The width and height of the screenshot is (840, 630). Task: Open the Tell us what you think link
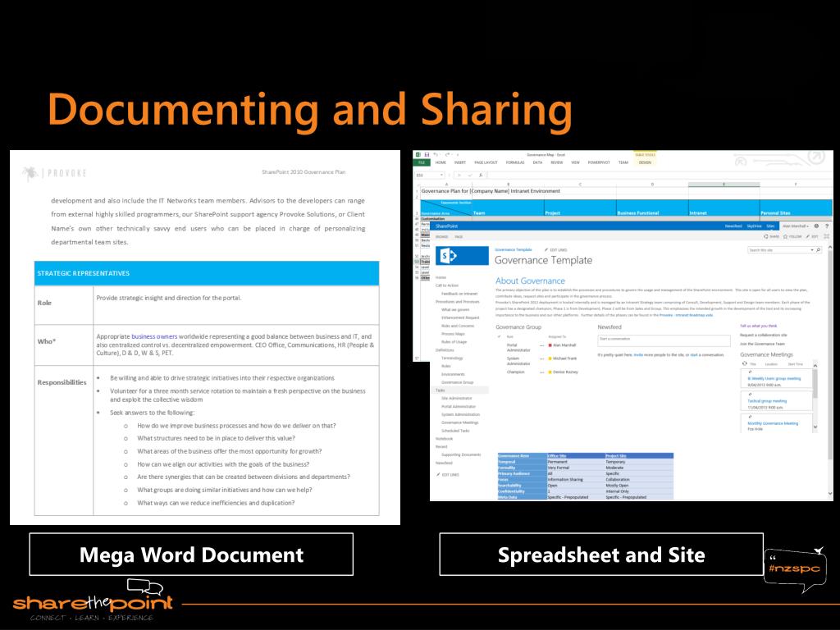click(x=759, y=326)
